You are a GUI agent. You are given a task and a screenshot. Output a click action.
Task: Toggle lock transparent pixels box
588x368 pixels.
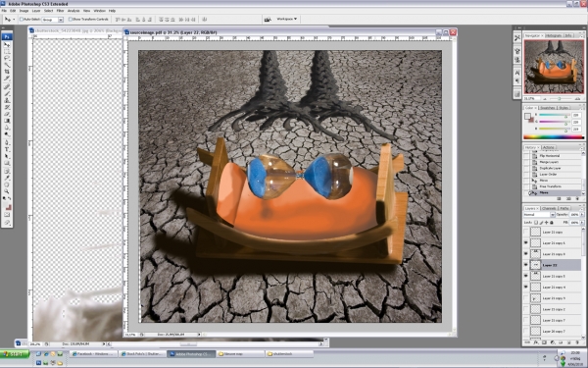[x=536, y=223]
